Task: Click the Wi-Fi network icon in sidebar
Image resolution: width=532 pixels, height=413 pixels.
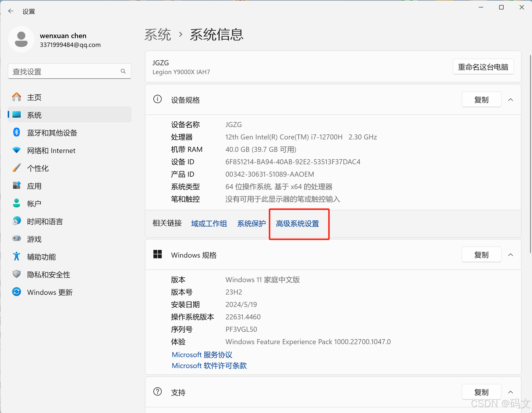Action: click(x=17, y=150)
